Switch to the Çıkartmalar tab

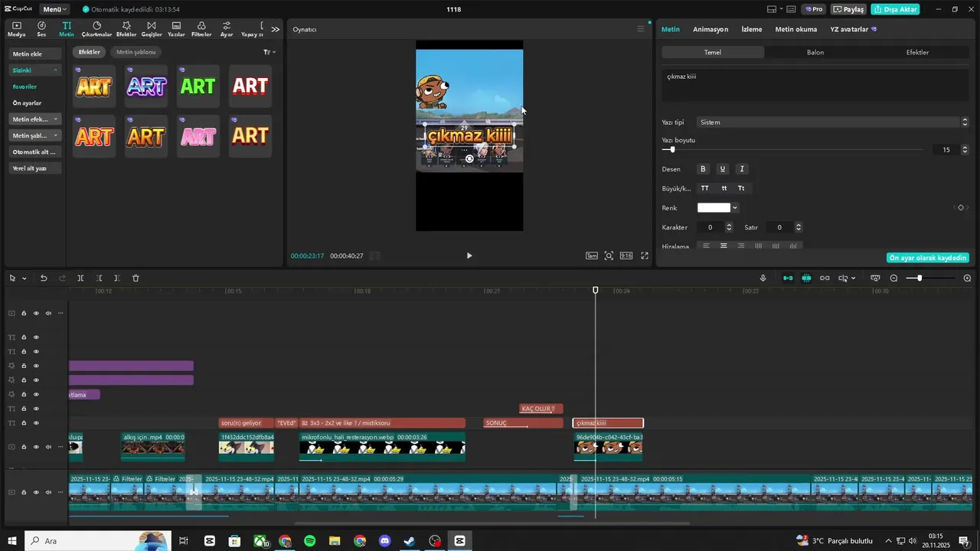click(96, 29)
